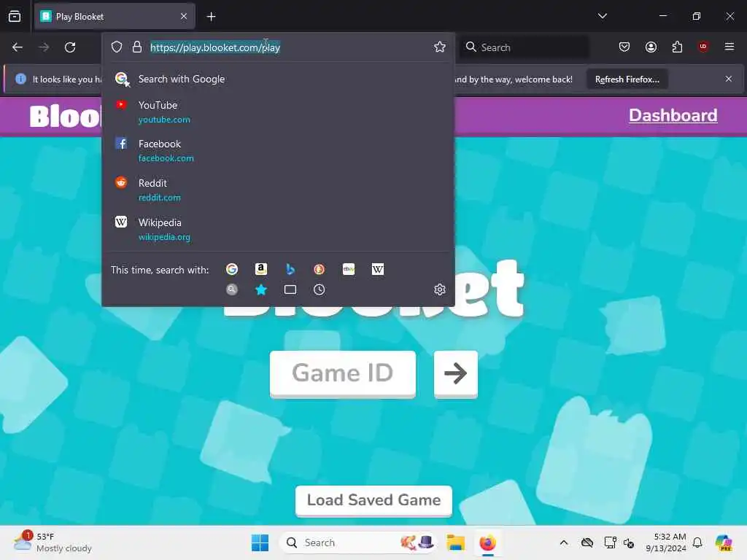Viewport: 747px width, 560px height.
Task: Open tracking protection shield icon
Action: pos(117,47)
